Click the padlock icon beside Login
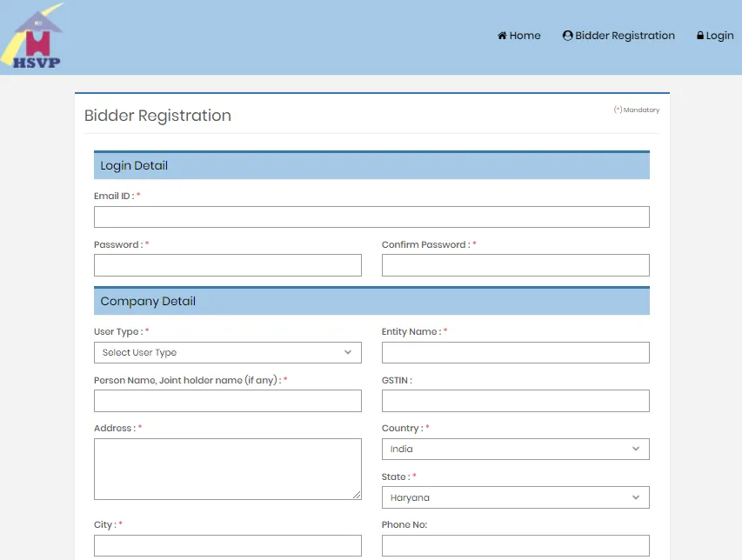Screen dimensions: 742x560 (700, 36)
